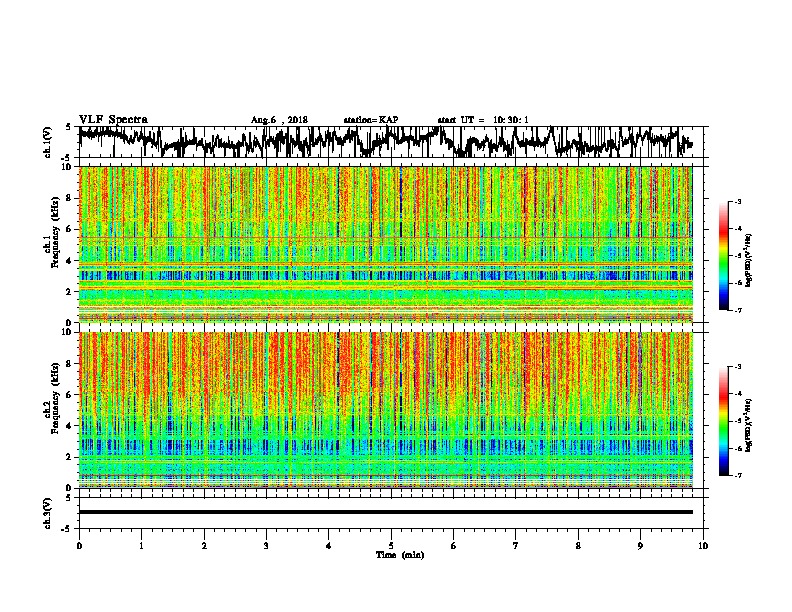Click the ch.2 "Frequency (kHz)" axis label
Screen dimensions: 792x612
54,398
